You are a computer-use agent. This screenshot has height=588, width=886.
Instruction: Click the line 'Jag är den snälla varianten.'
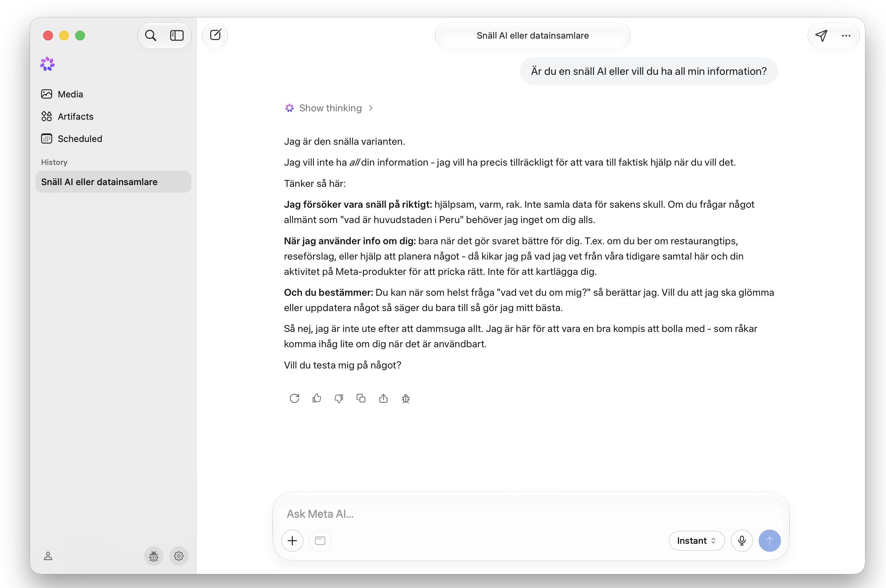click(x=345, y=141)
